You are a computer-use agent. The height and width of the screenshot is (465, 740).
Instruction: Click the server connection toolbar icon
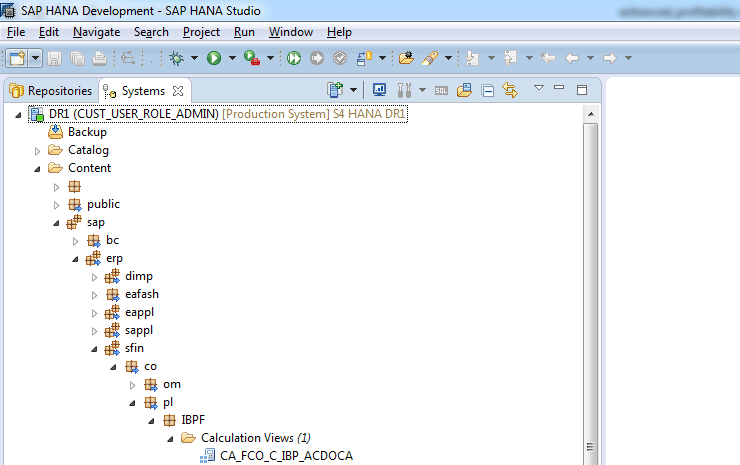[364, 58]
